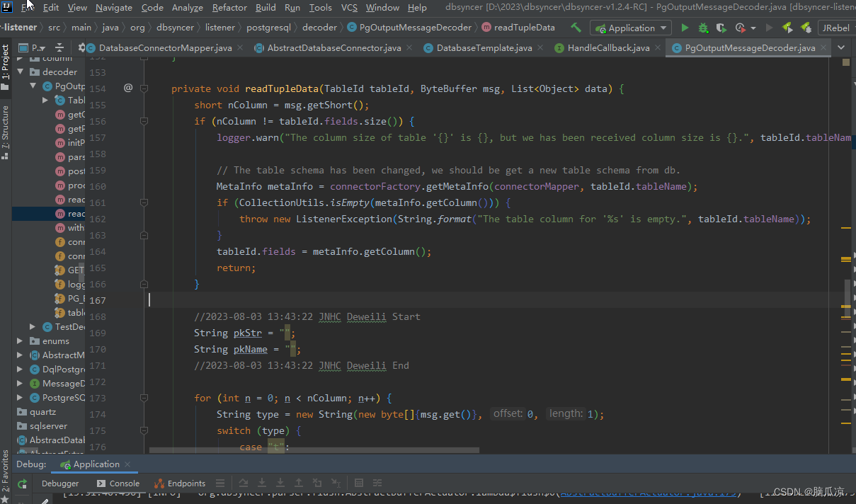Open the Help menu

(417, 7)
